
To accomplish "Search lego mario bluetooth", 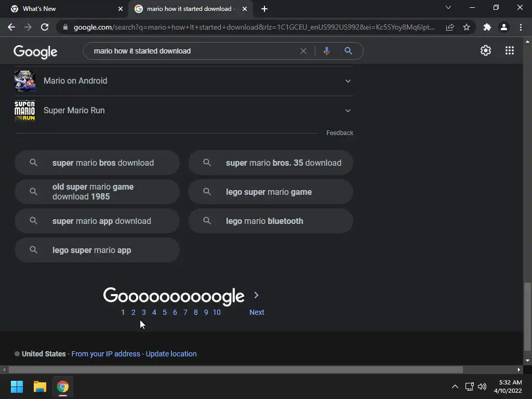I will click(271, 221).
